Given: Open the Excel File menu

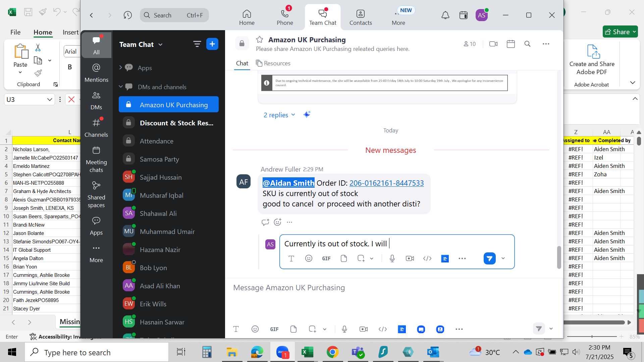Looking at the screenshot, I should point(15,32).
